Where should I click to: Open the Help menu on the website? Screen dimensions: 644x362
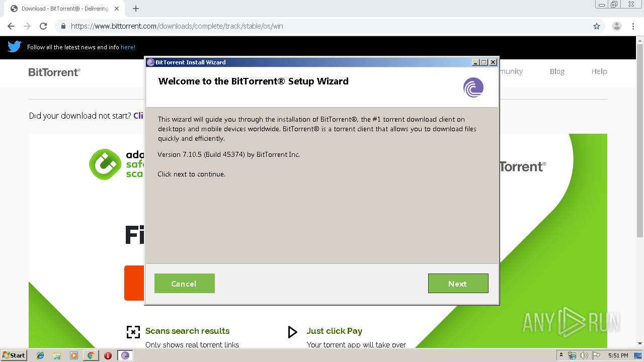[599, 71]
